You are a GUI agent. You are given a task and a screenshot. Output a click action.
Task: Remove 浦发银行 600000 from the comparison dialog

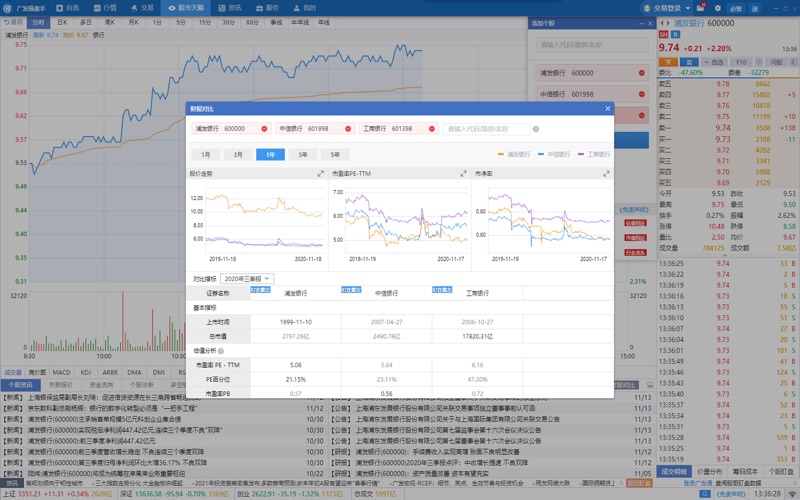point(264,129)
